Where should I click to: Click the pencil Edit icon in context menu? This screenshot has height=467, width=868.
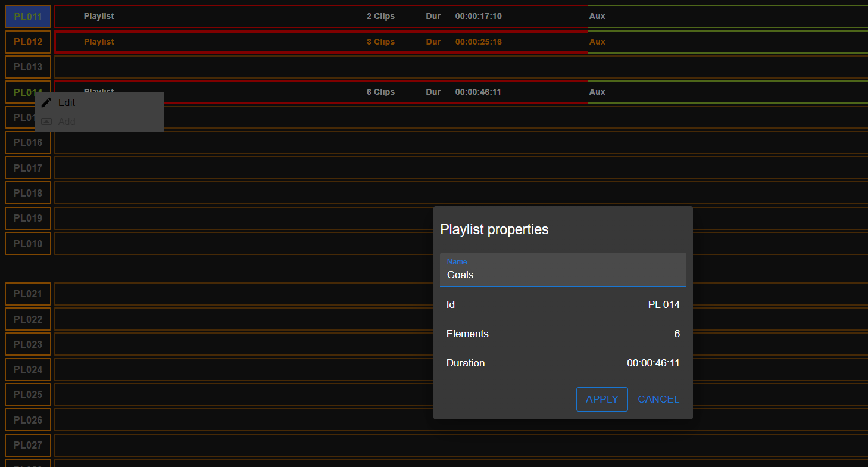coord(46,102)
